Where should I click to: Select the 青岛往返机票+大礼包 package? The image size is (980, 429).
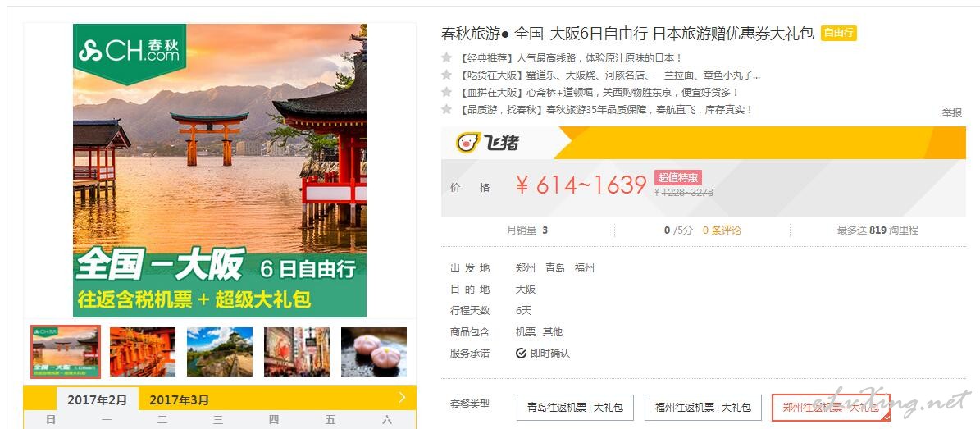(x=575, y=408)
